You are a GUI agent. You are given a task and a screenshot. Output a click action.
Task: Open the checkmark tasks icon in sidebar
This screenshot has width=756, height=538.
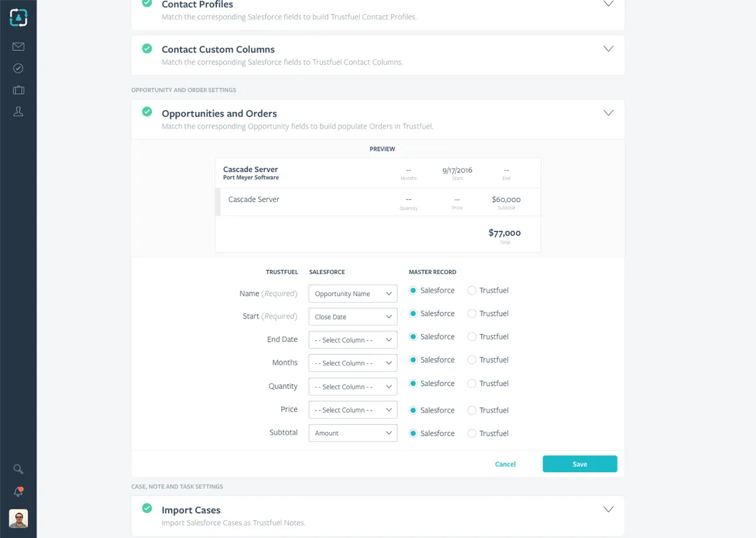pos(18,68)
